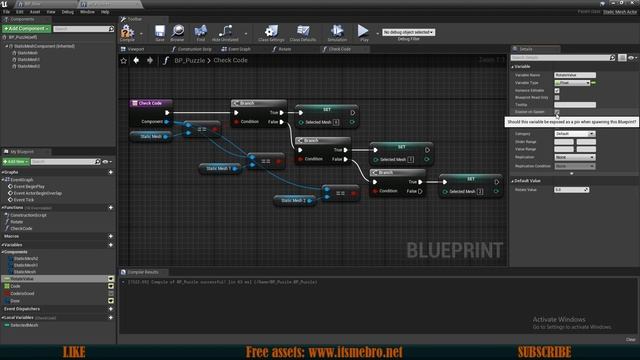Toggle the Blueprint Read Only checkbox
The width and height of the screenshot is (640, 360).
[557, 98]
